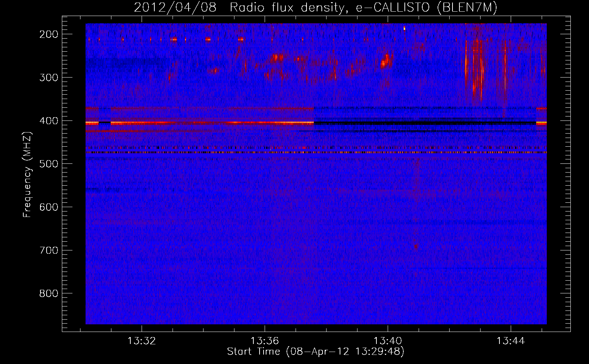Click the 13:40 time tick label
This screenshot has height=364, width=589.
click(x=388, y=341)
